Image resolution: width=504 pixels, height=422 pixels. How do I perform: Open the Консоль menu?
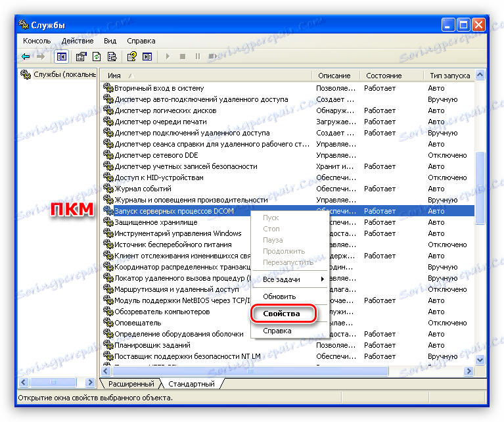point(37,41)
